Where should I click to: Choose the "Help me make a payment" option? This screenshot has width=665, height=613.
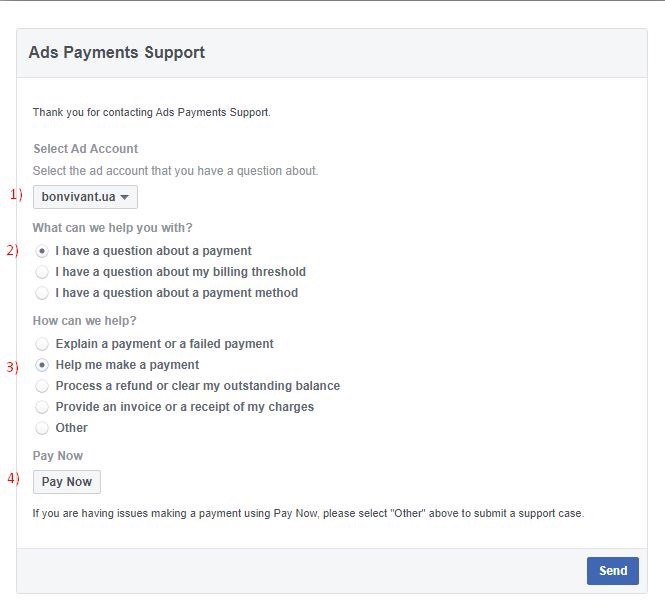[42, 365]
